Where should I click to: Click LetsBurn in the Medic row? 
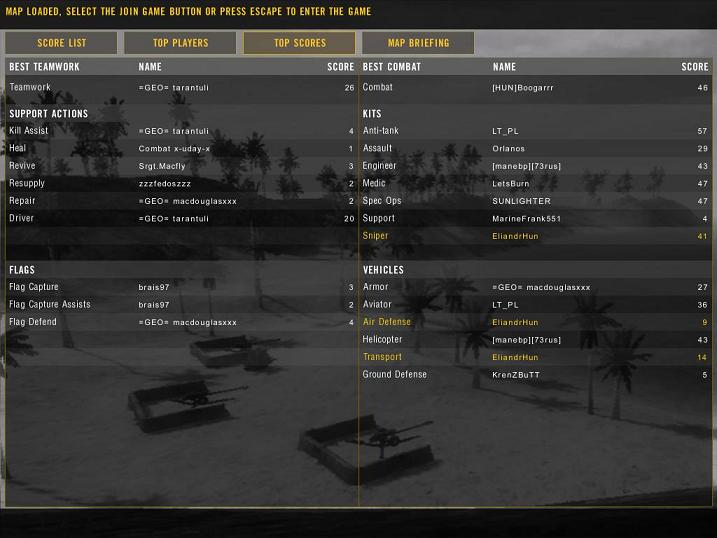click(511, 184)
